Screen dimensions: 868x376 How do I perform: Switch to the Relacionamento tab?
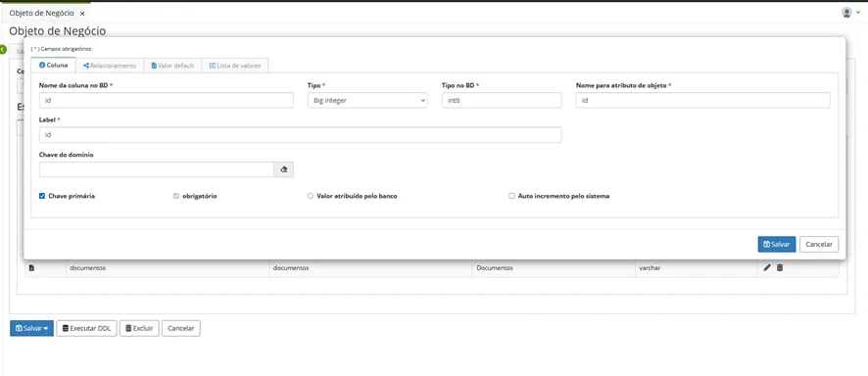(x=110, y=66)
